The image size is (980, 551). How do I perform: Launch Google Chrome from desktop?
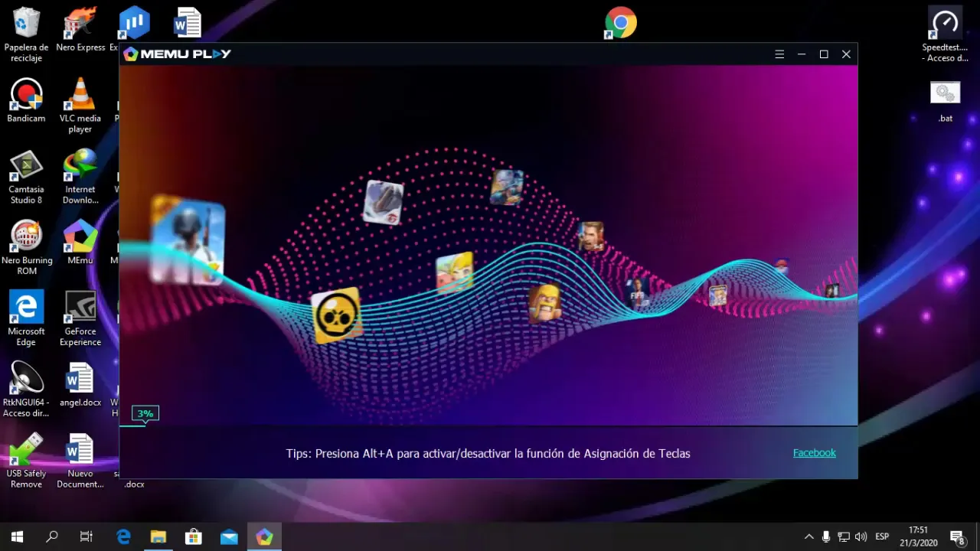pyautogui.click(x=620, y=23)
